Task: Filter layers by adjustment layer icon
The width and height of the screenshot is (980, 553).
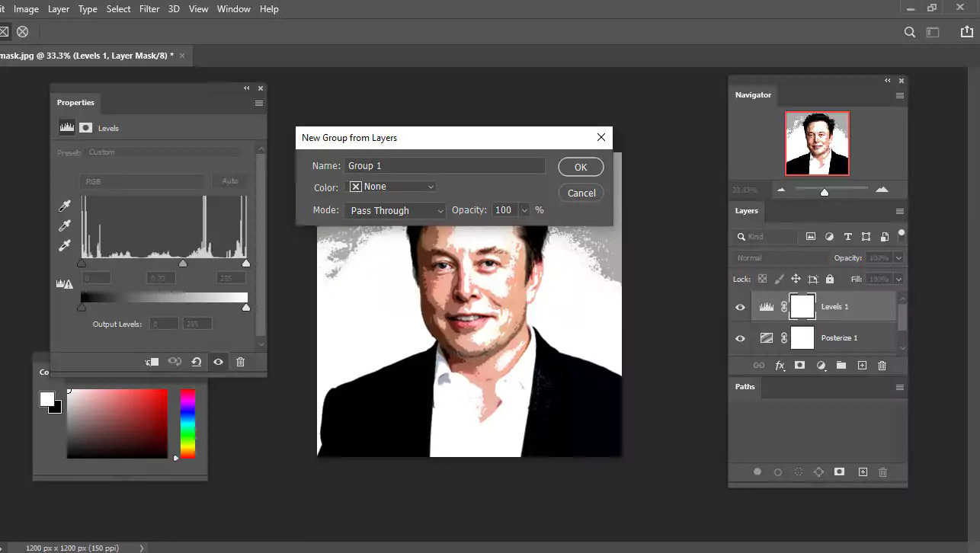Action: (x=829, y=237)
